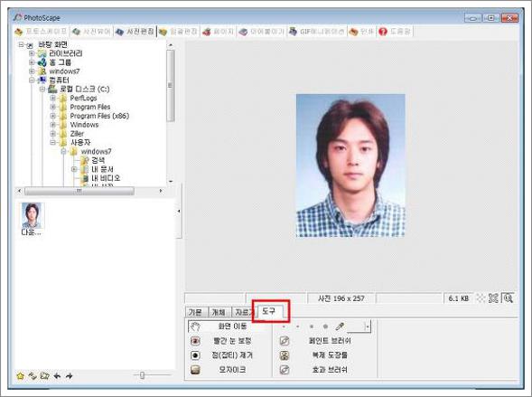Click the tree scroll-up arrow

click(171, 45)
